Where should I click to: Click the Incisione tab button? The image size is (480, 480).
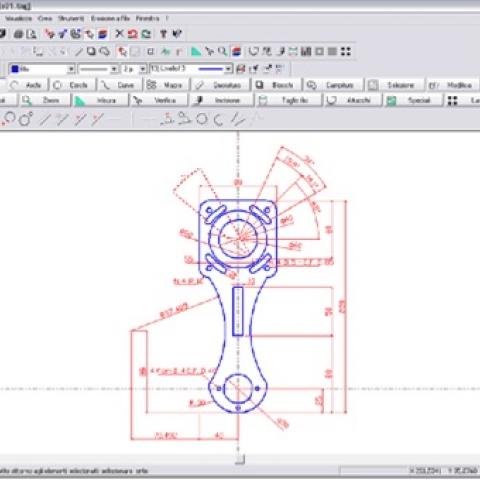[x=222, y=100]
